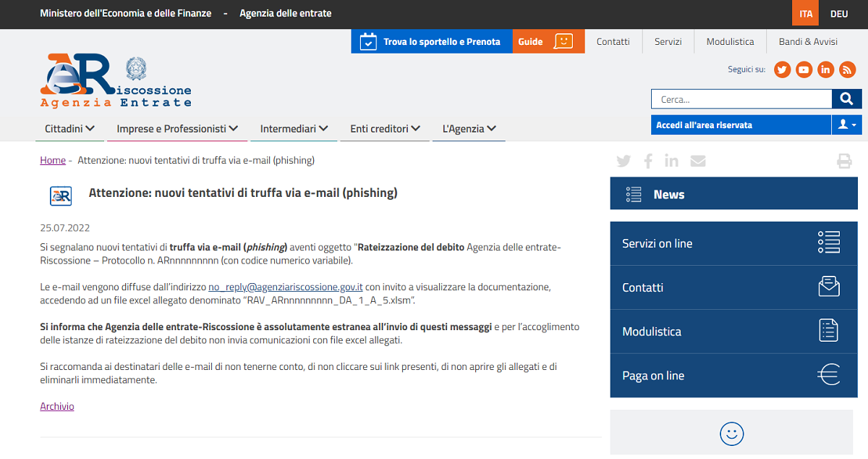Screen dimensions: 868x459
Task: Click the Modulistica document icon in sidebar
Action: point(829,331)
